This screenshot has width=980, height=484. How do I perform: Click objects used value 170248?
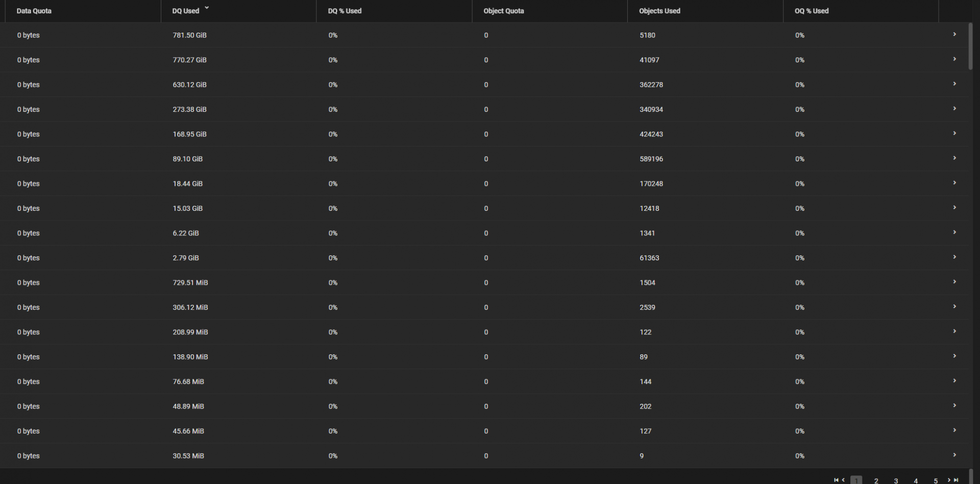651,184
